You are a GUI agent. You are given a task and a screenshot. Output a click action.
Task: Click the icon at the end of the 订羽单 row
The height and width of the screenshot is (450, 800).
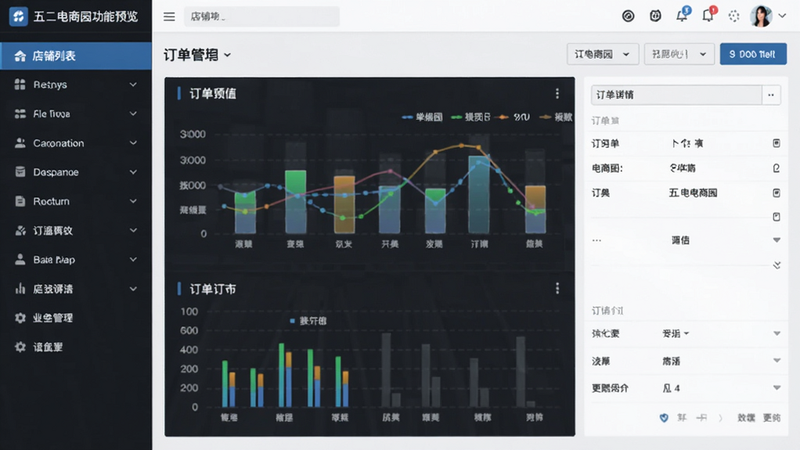pos(776,143)
